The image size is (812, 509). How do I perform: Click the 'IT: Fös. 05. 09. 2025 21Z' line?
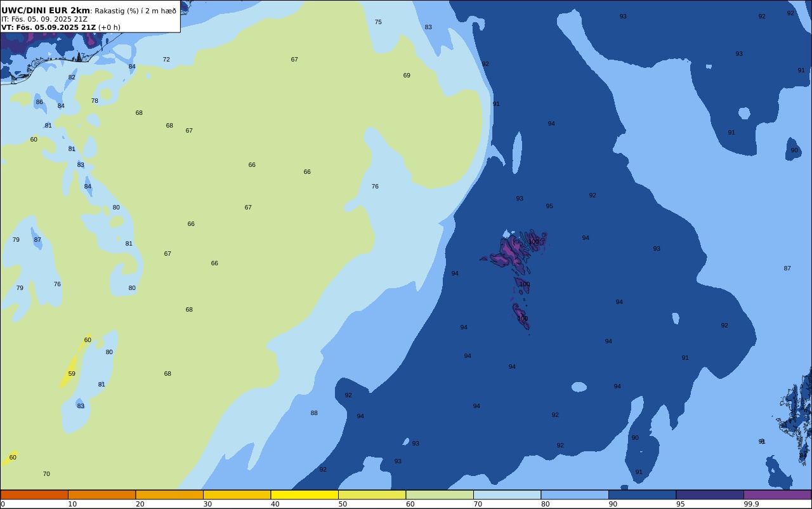coord(44,19)
